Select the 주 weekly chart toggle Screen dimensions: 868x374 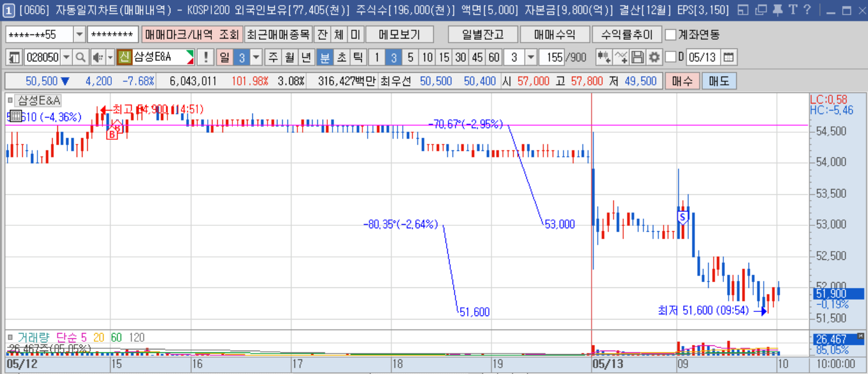[273, 57]
